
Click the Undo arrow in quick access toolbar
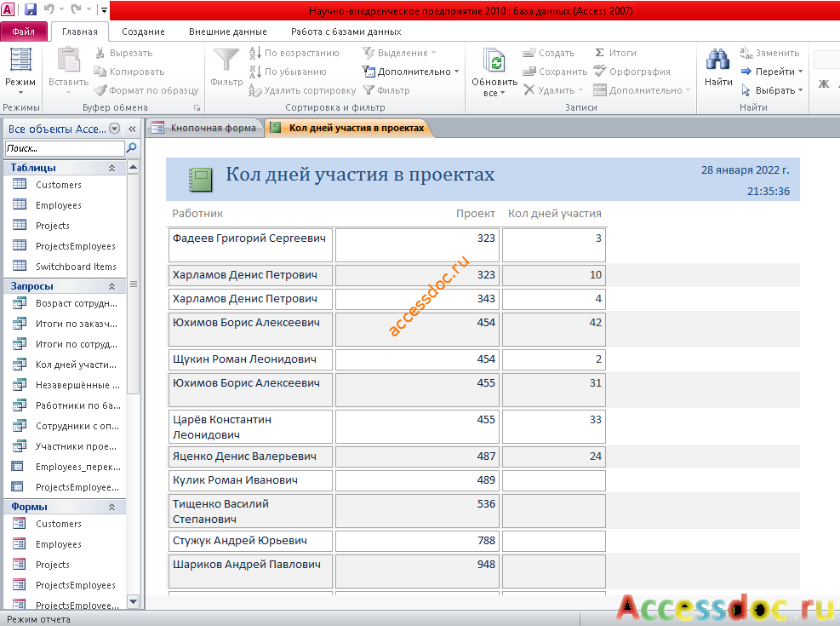click(49, 9)
